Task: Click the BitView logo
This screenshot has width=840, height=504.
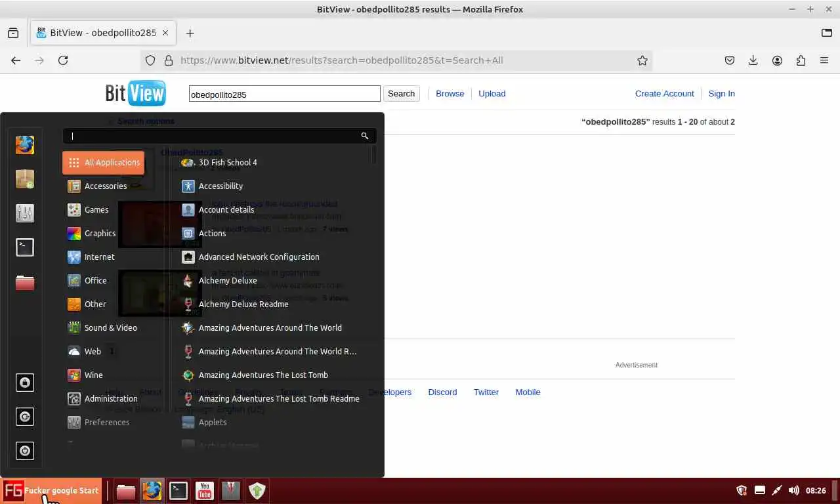Action: click(135, 93)
